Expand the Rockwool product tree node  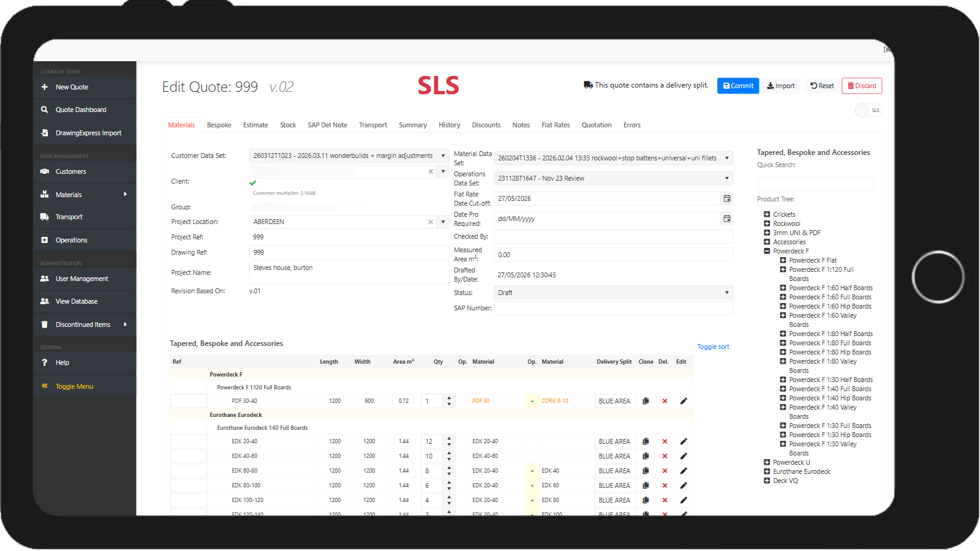pyautogui.click(x=767, y=223)
